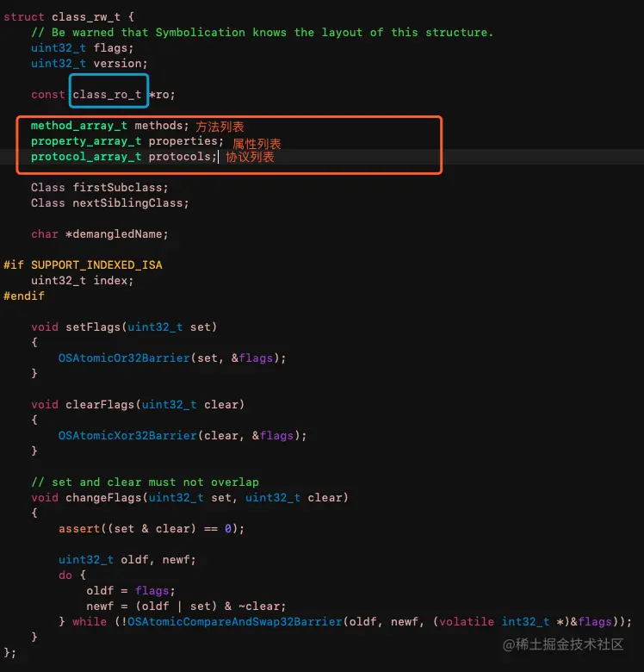Click the "#if" preprocessor directive

pos(14,264)
